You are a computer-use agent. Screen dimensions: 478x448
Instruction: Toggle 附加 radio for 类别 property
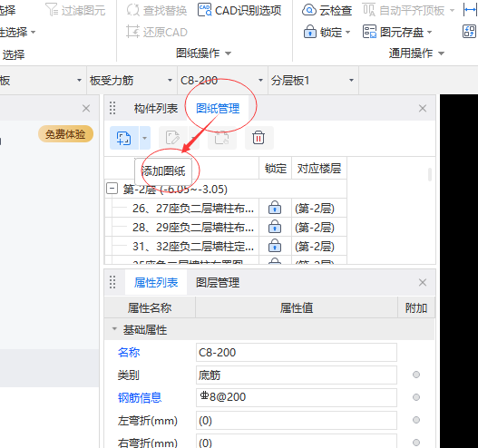416,375
